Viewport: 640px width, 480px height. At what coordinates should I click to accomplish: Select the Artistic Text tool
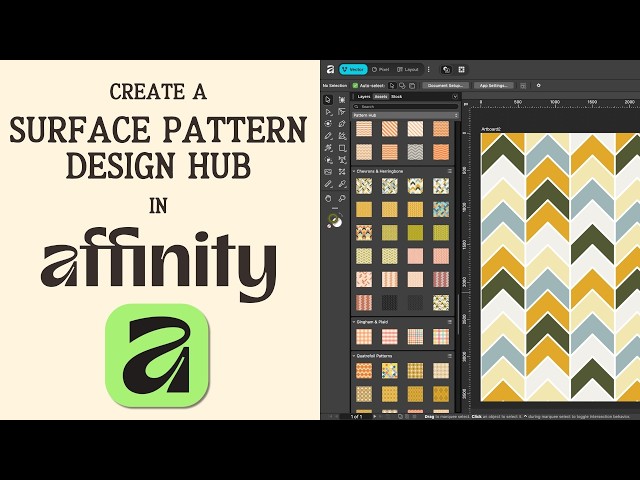342,160
